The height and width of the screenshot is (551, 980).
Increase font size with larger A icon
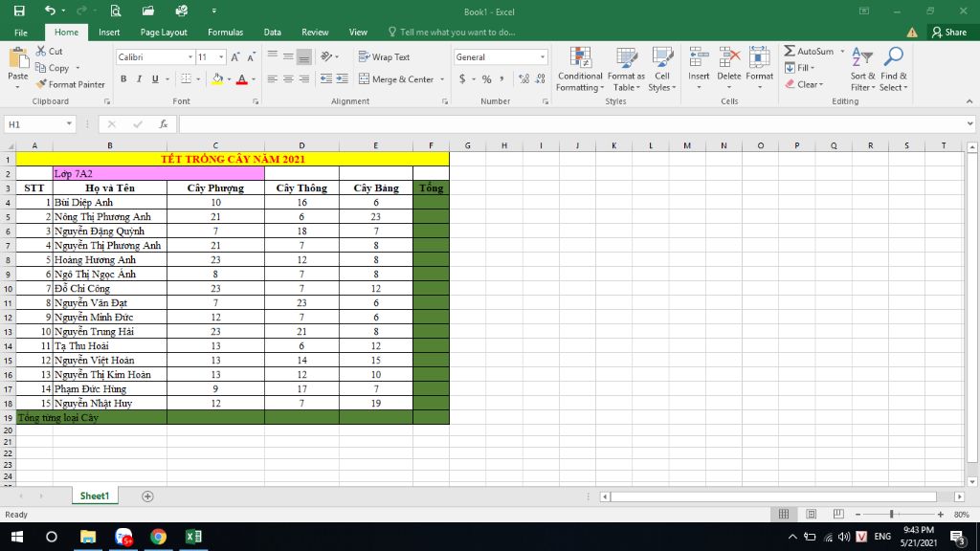coord(235,56)
